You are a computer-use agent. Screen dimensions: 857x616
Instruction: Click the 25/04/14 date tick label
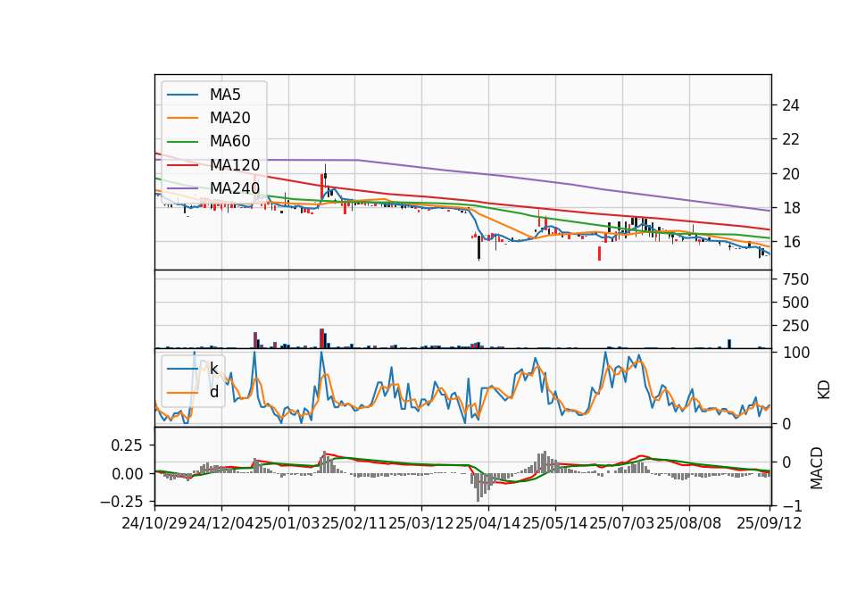488,523
